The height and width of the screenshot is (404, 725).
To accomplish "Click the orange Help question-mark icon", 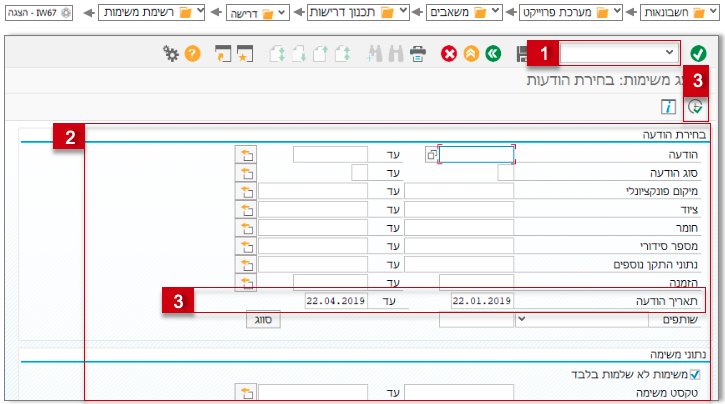I will (x=192, y=54).
